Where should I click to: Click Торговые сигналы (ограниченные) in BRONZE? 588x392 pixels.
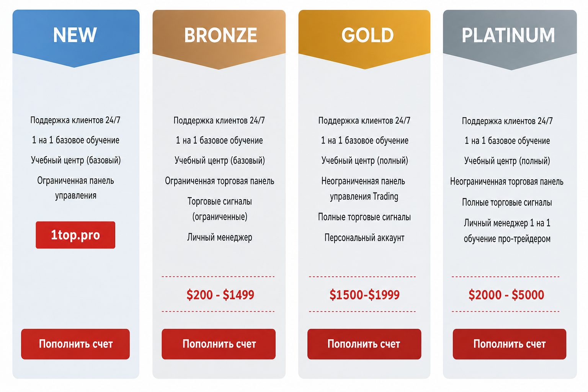click(219, 209)
